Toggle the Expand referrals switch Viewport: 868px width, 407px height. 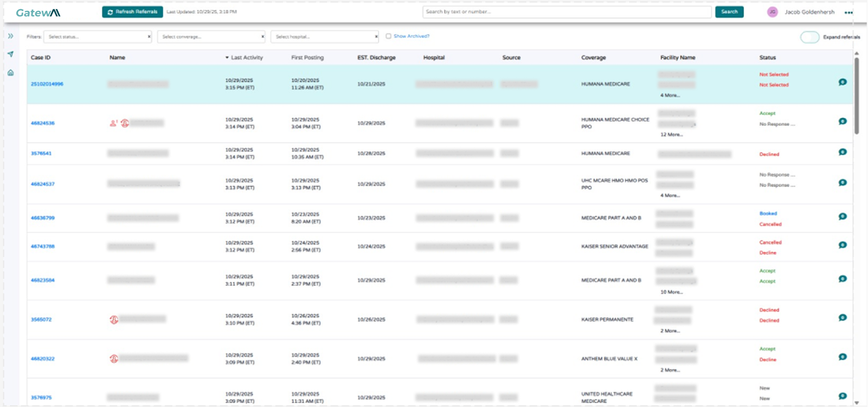click(x=809, y=37)
